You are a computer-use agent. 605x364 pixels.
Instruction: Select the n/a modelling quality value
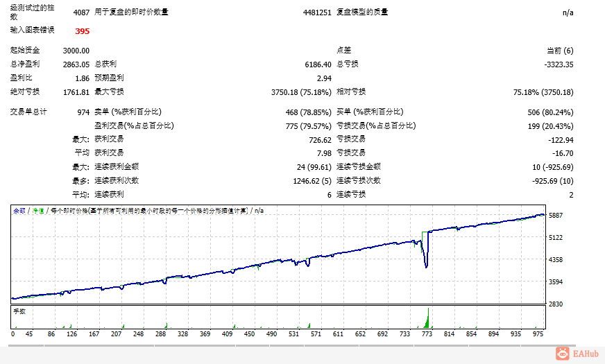point(568,12)
